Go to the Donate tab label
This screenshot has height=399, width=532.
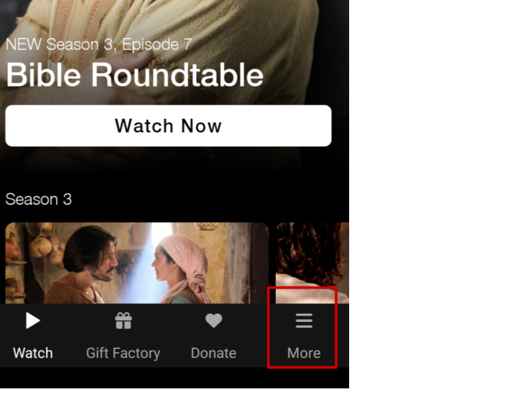click(x=213, y=353)
